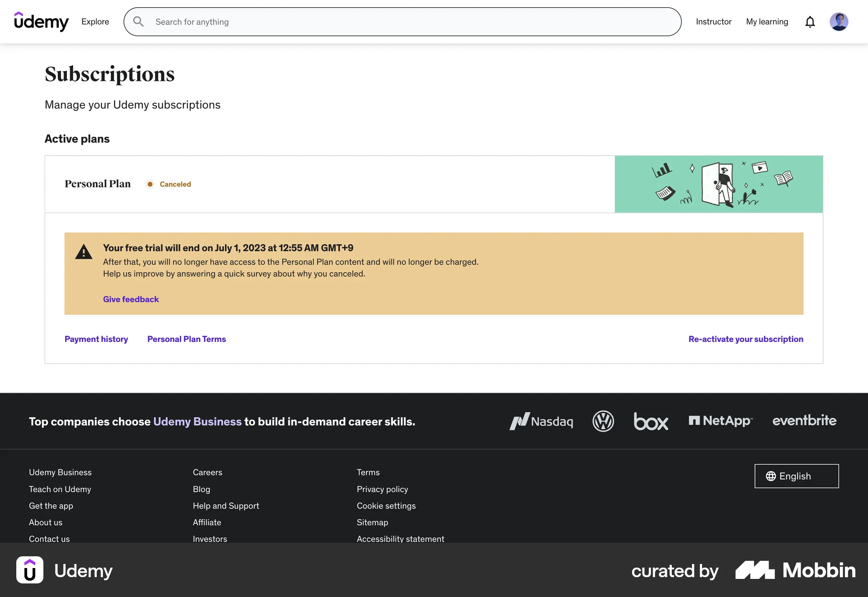Click the Instructor menu item

[713, 21]
